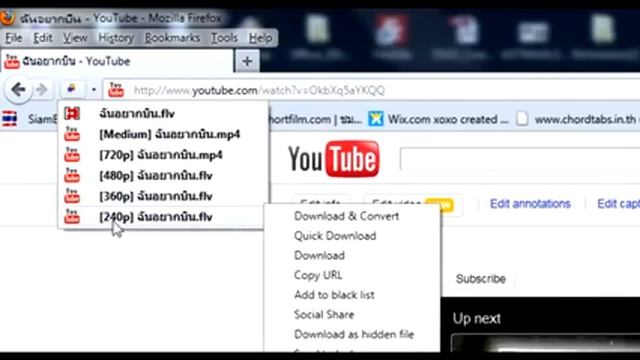Click the DownloadHelper toolbar icon
The width and height of the screenshot is (640, 360).
(72, 89)
